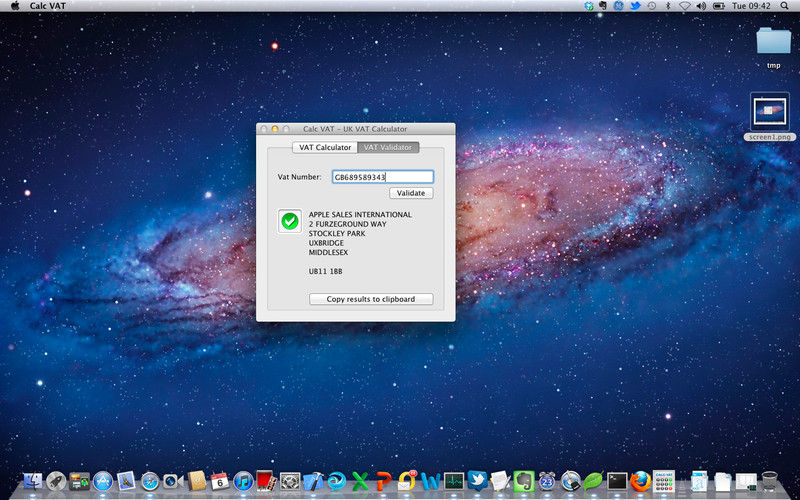This screenshot has width=800, height=500.
Task: Click the Vat Number input field
Action: pos(383,177)
